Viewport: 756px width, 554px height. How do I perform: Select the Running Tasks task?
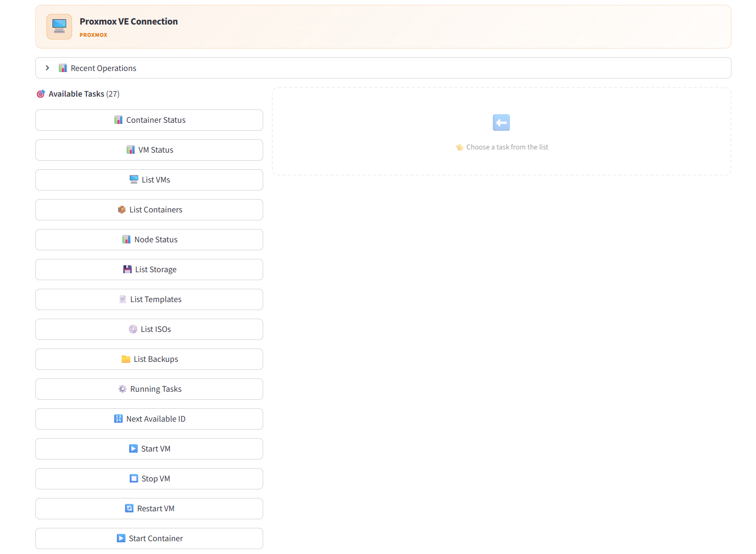point(149,389)
